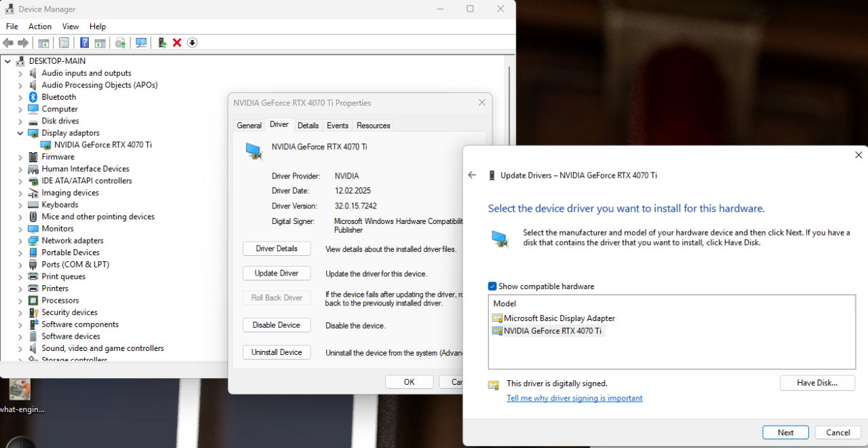Click the Have Disk button
868x448 pixels.
pos(816,383)
